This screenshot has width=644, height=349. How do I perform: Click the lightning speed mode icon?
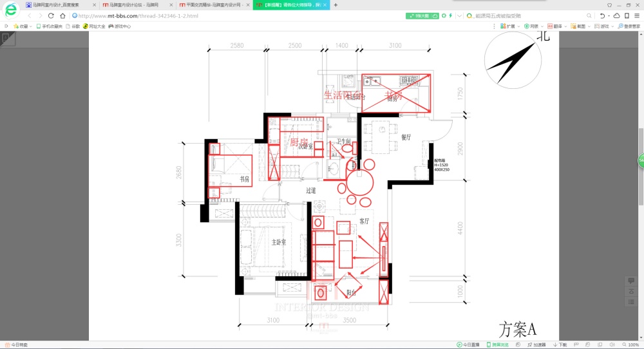450,15
